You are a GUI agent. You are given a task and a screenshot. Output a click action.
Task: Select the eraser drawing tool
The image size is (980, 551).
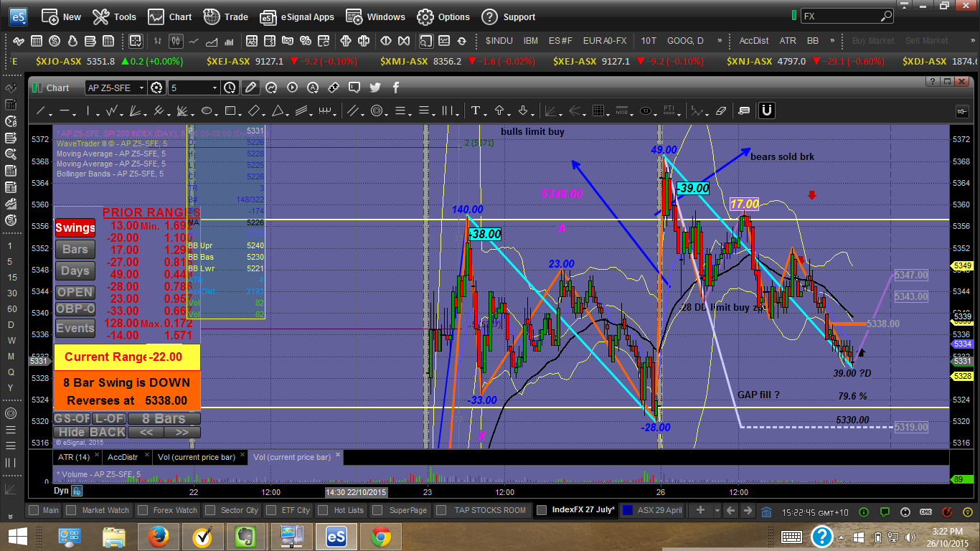(722, 111)
